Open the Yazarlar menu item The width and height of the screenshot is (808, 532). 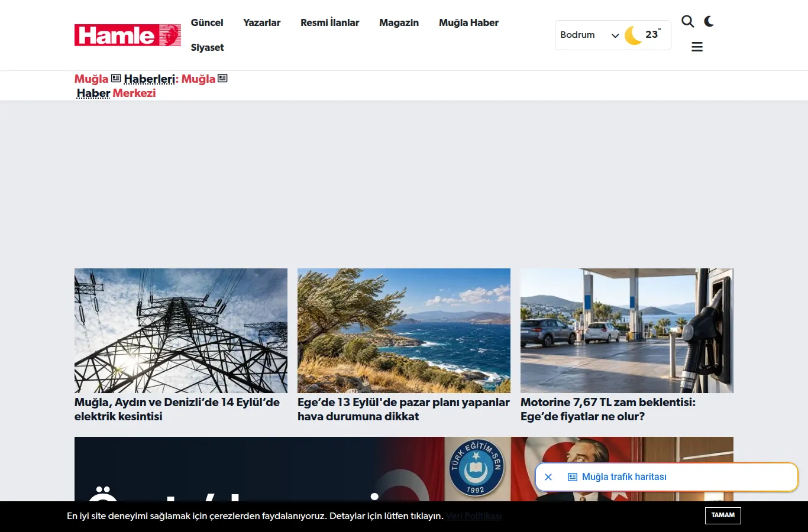(x=261, y=22)
